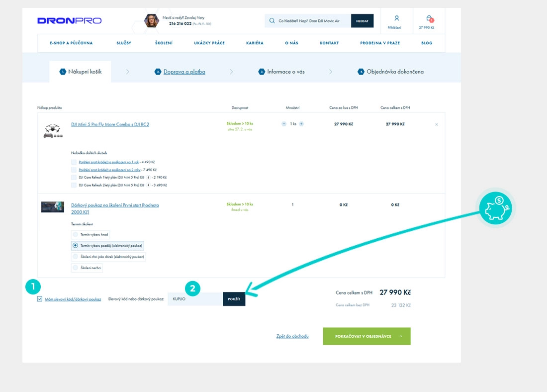The image size is (547, 392).
Task: Click the support agent avatar photo
Action: tap(152, 20)
